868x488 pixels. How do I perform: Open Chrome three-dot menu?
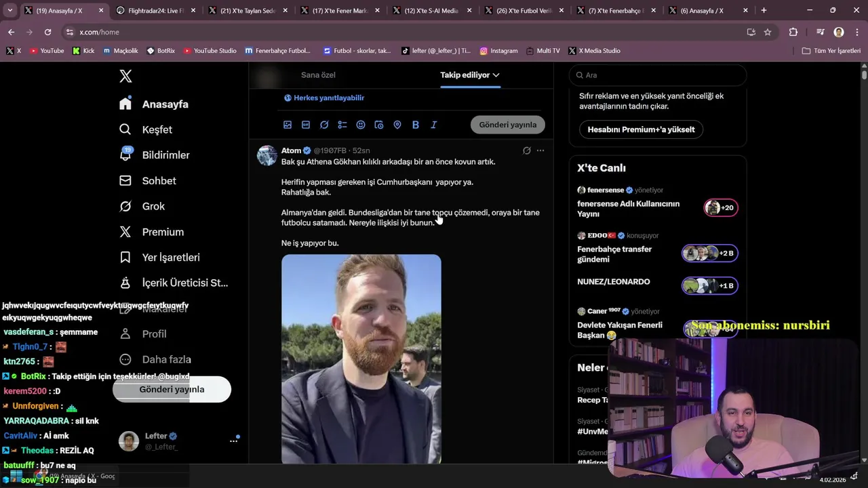pos(856,32)
